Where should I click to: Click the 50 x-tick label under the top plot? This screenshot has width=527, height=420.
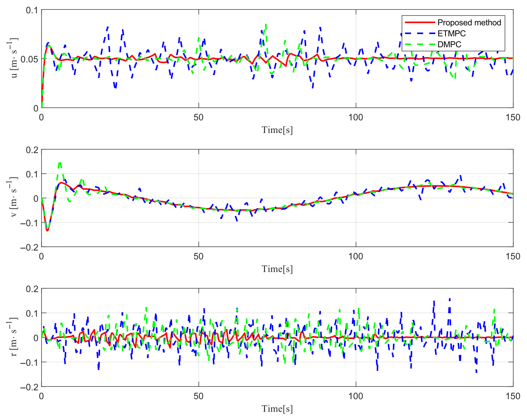click(x=198, y=117)
